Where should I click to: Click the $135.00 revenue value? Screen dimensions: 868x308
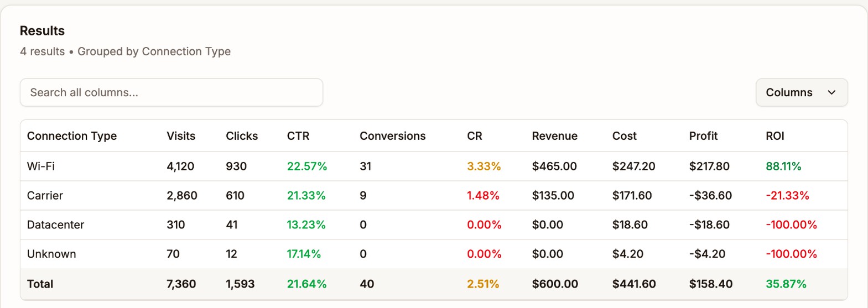(553, 196)
